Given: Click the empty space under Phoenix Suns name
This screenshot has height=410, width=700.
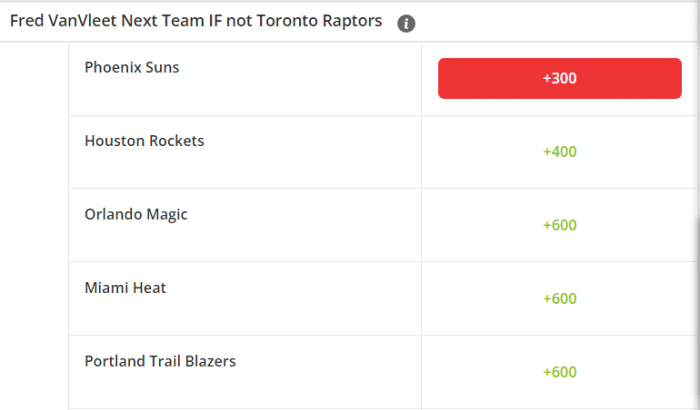Looking at the screenshot, I should pyautogui.click(x=245, y=96).
